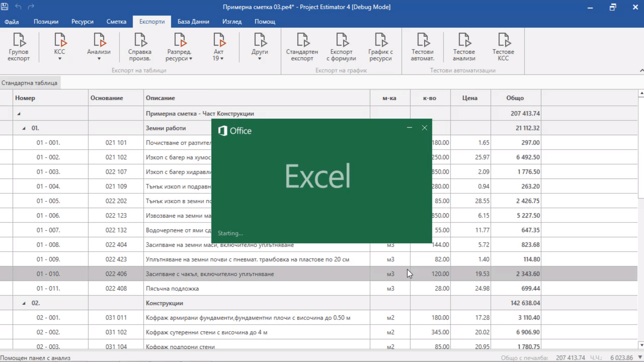
Task: Open the Анализи dropdown arrow
Action: click(99, 59)
